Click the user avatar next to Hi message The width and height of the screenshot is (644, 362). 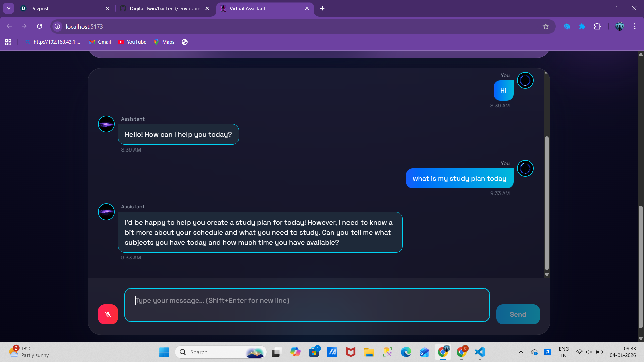(525, 80)
